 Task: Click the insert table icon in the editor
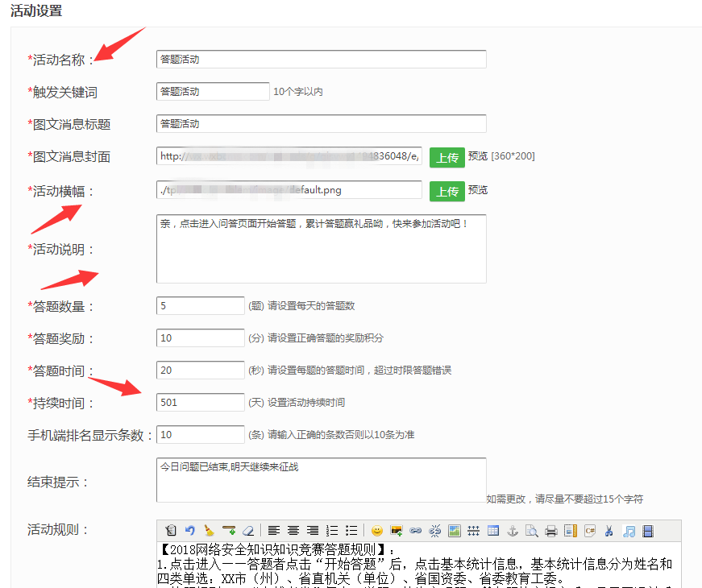[493, 530]
